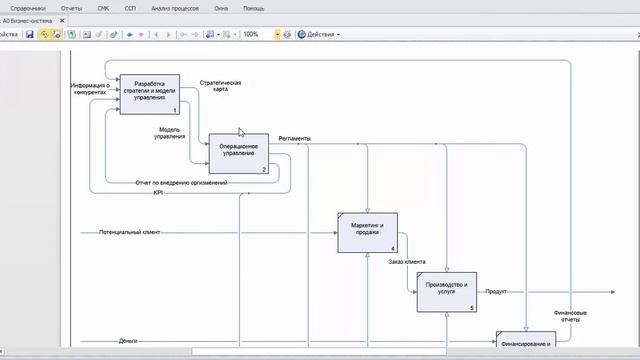640x360 pixels.
Task: Click the print-style icon before the zoom field
Action: 210,35
